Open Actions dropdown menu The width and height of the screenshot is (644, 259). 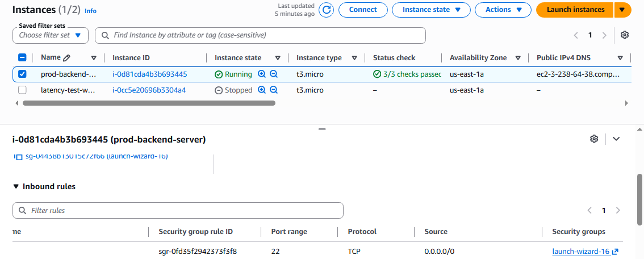click(503, 10)
